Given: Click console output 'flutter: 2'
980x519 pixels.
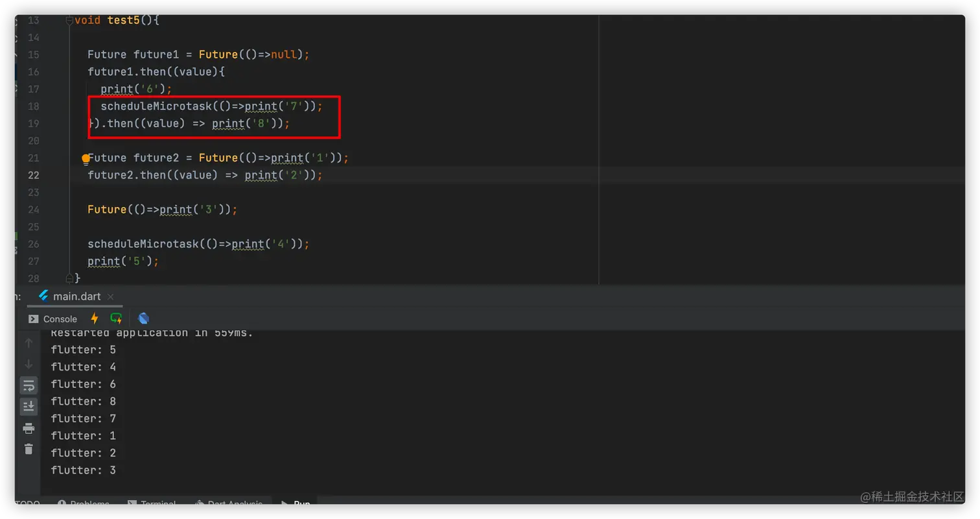Looking at the screenshot, I should pos(83,453).
